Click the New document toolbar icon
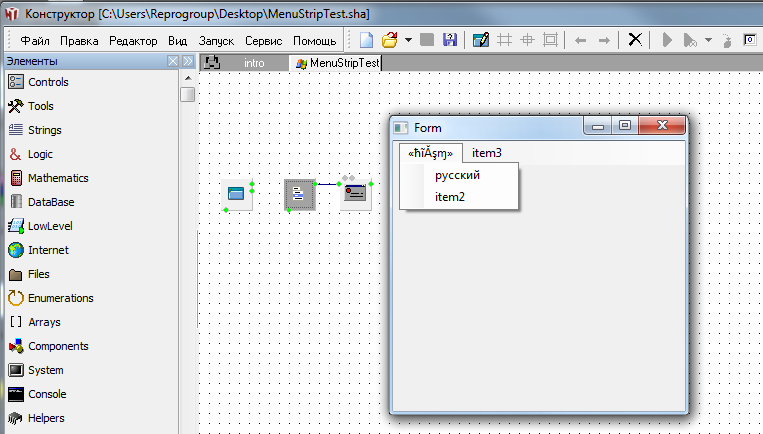763x434 pixels. (x=367, y=41)
